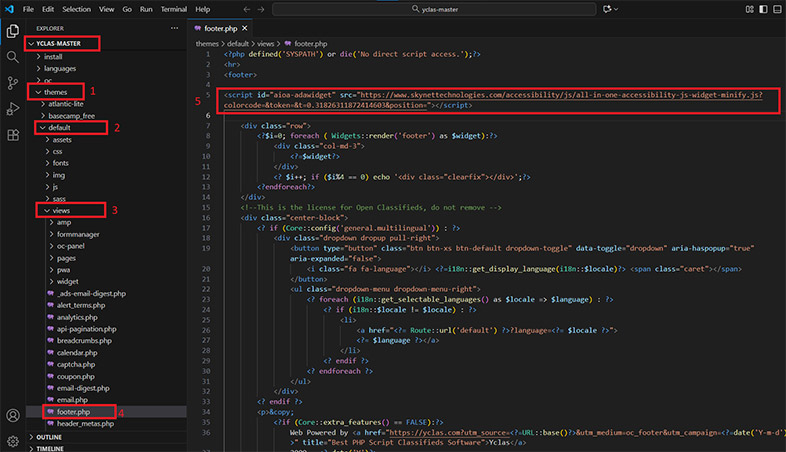
Task: Expand the OUTLINE section
Action: coord(49,437)
